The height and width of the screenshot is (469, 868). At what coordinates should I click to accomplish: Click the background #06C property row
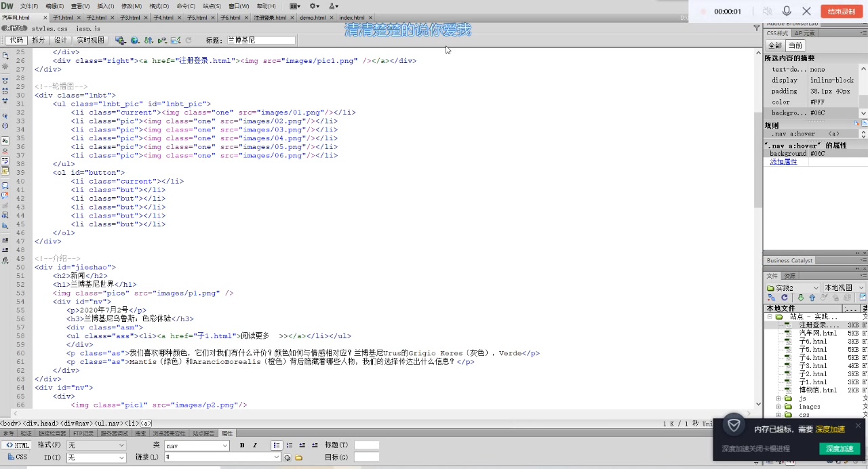click(807, 154)
